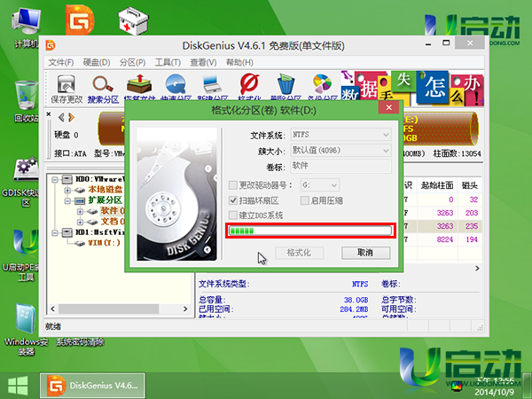Screen dimensions: 532x399
Task: Close the disk map panel with small x
Action: pos(49,114)
